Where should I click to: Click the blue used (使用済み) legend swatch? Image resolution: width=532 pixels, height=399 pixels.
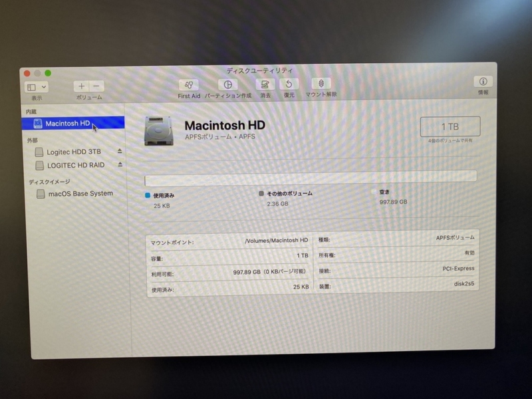coord(148,196)
